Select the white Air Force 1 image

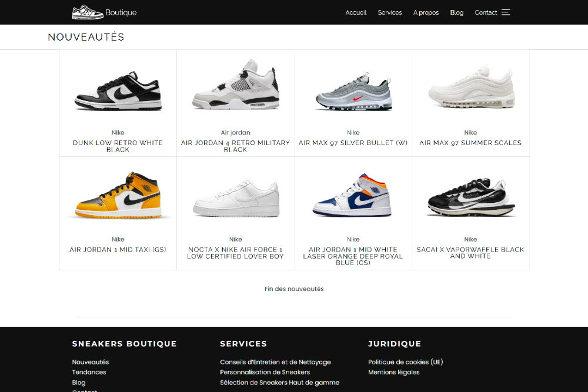[236, 199]
